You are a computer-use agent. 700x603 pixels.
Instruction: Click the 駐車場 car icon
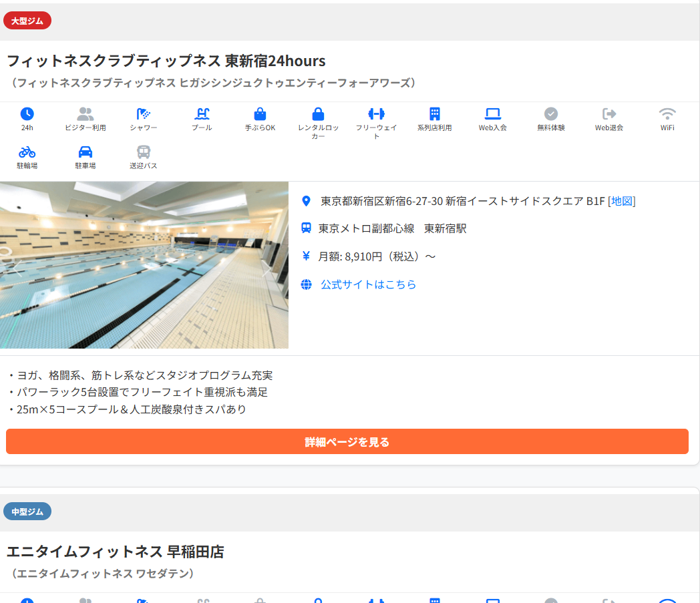tap(85, 152)
